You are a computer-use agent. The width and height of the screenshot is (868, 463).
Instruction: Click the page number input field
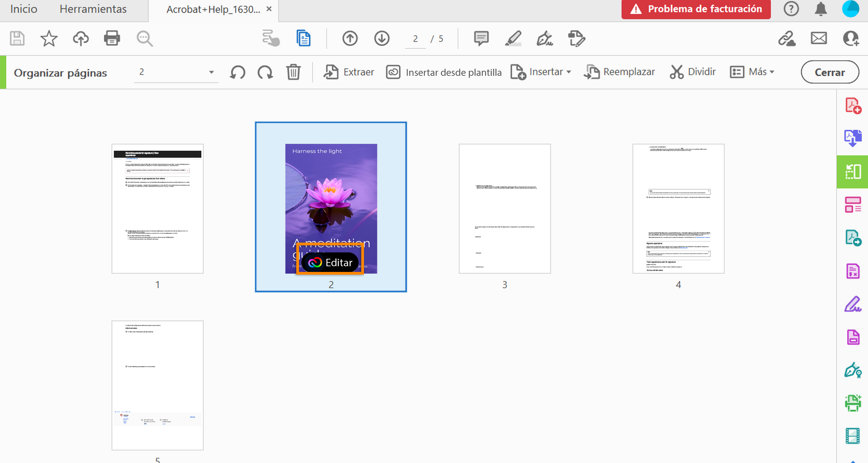click(x=415, y=39)
